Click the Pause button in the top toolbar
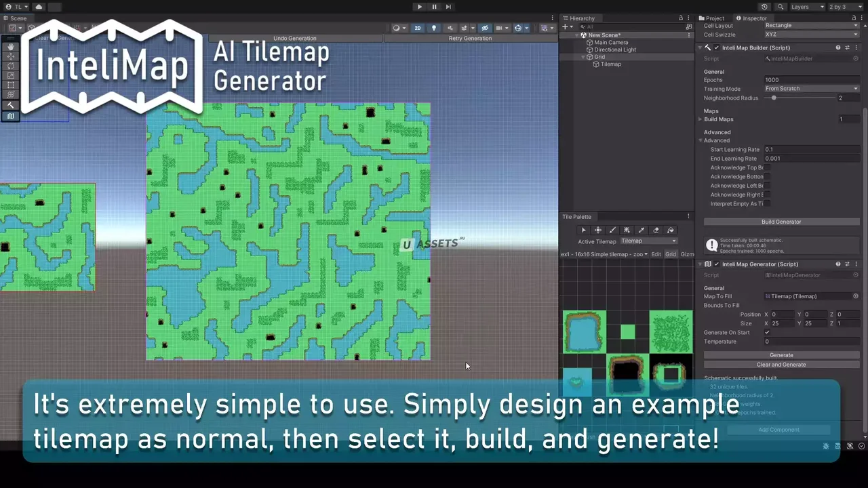 434,7
